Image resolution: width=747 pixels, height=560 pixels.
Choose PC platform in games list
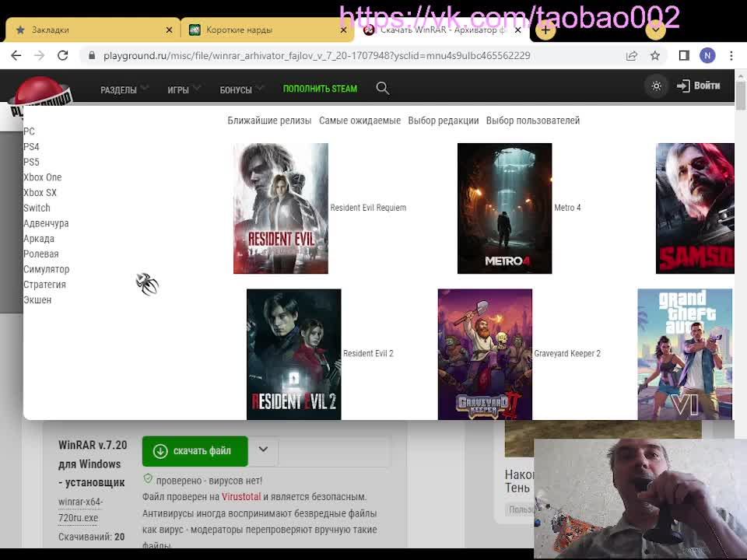click(x=29, y=131)
